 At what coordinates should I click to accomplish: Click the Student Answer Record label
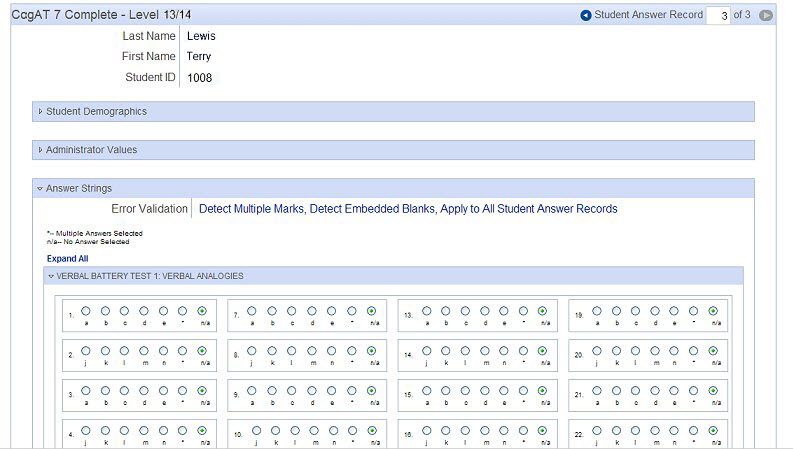648,15
